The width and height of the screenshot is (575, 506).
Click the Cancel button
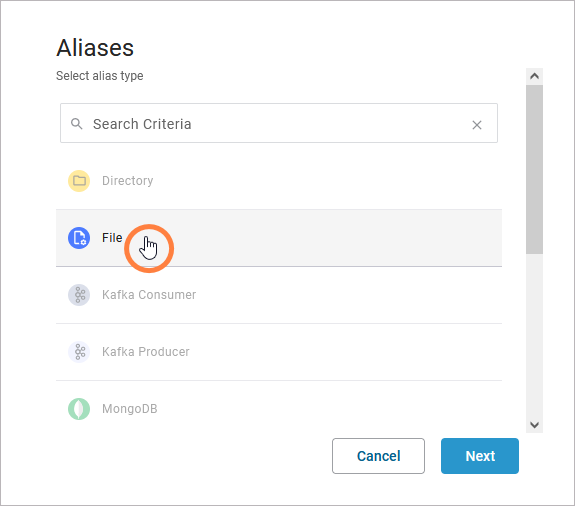tap(378, 456)
